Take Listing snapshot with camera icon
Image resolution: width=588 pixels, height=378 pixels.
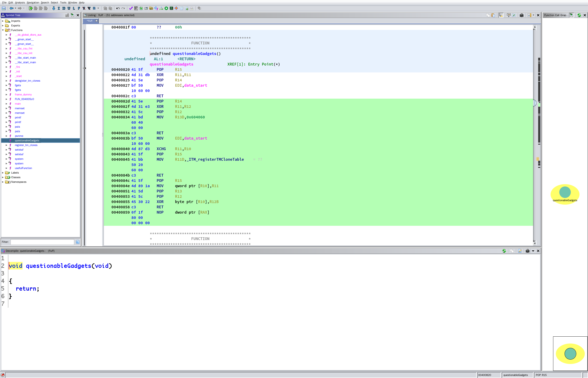pos(522,15)
